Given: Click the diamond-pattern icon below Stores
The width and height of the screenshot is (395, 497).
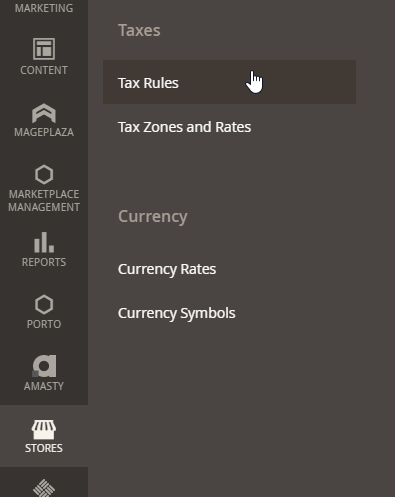Looking at the screenshot, I should point(44,488).
